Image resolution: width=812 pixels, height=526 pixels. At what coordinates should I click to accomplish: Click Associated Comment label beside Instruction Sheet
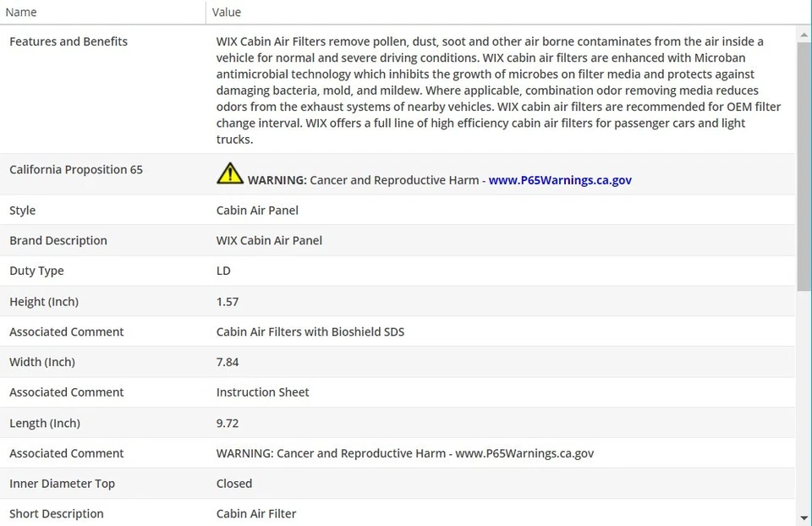[66, 392]
